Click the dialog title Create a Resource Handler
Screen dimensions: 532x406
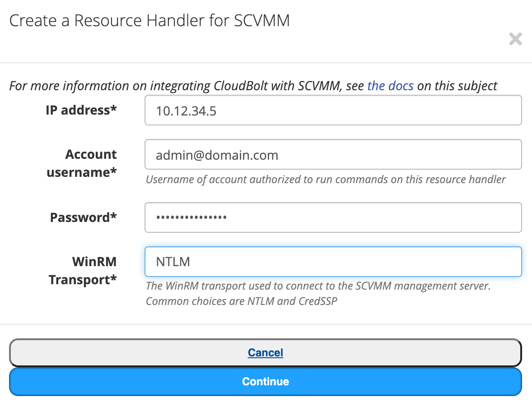tap(149, 20)
